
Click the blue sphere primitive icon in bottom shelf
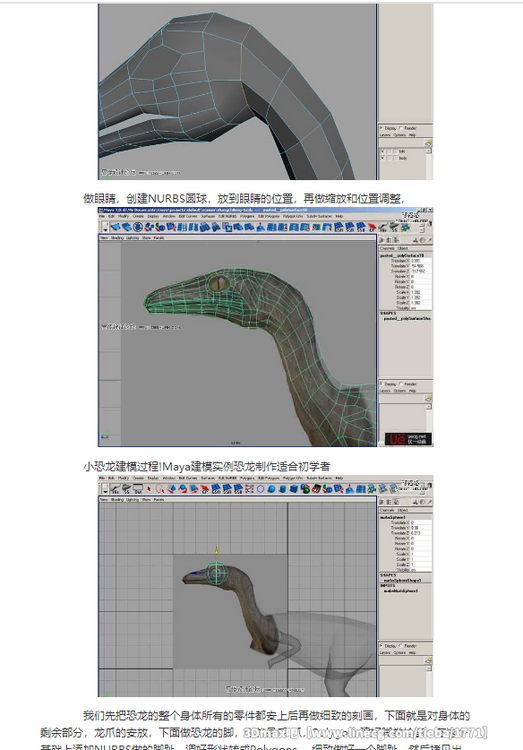tap(271, 489)
